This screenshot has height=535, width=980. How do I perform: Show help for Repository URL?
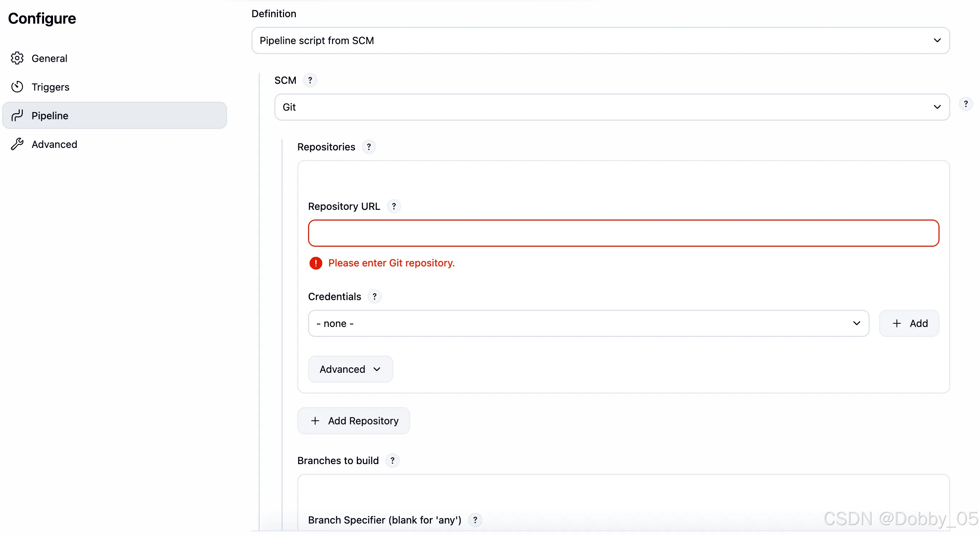point(394,206)
